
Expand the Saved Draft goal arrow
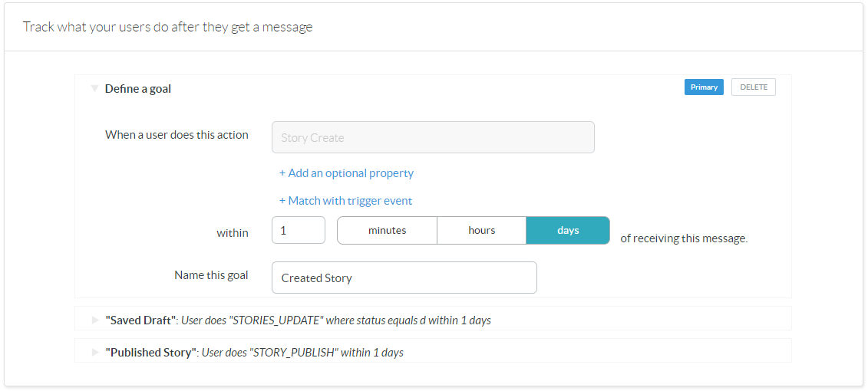click(95, 320)
